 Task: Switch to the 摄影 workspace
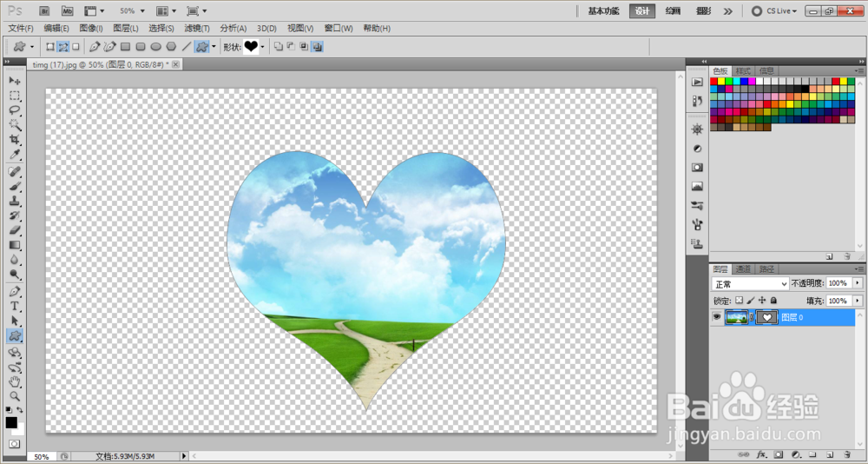pyautogui.click(x=704, y=10)
